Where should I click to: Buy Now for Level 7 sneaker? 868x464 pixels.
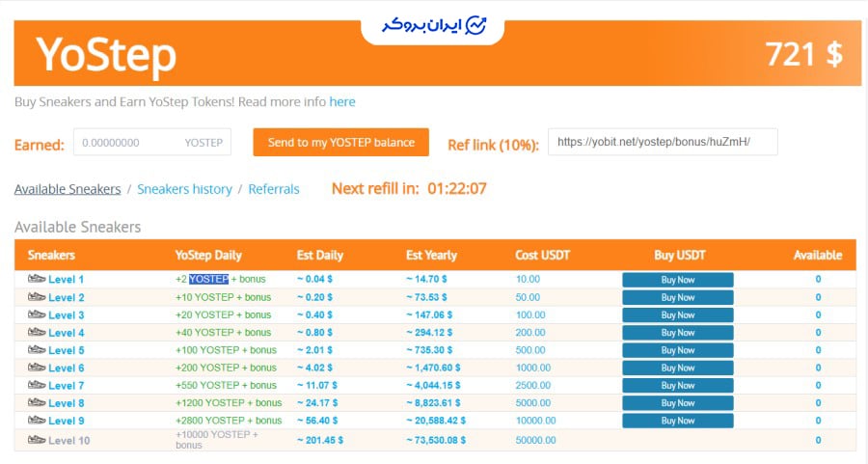click(678, 385)
